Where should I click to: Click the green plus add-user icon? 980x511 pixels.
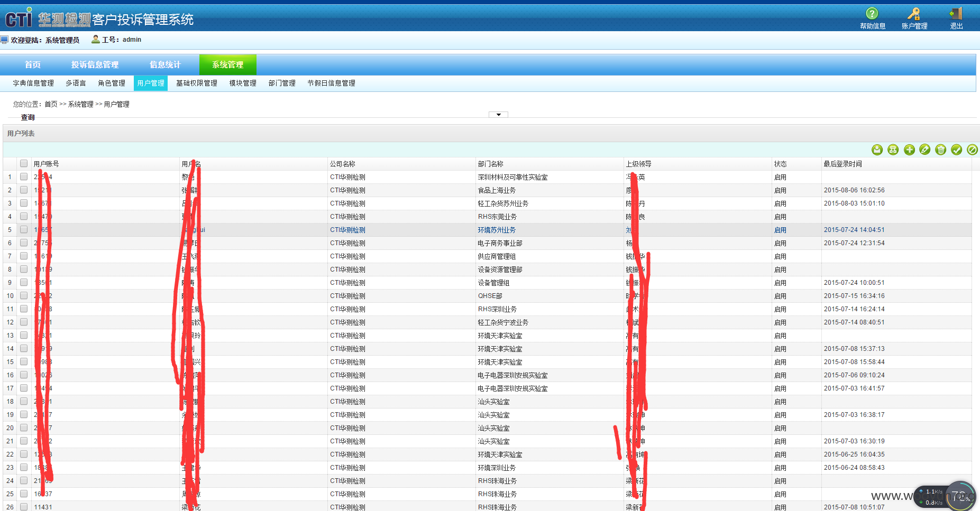pos(909,150)
